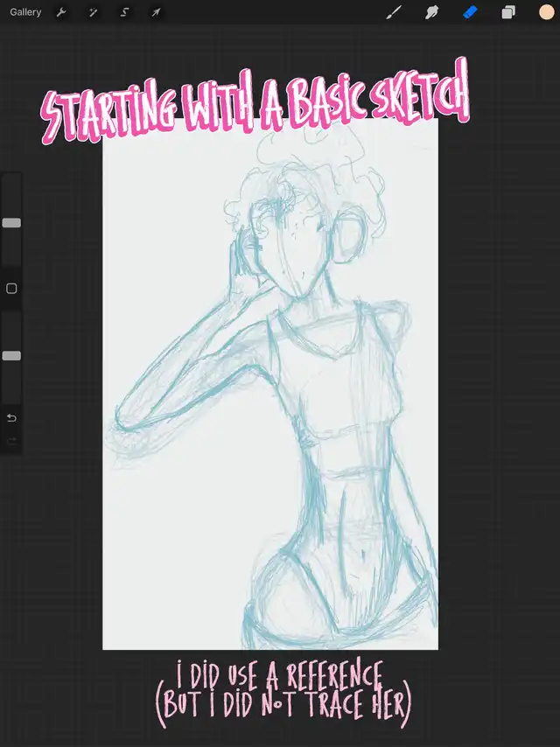The height and width of the screenshot is (747, 560).
Task: Click the "Starting with a basic sketch" title
Action: pos(255,105)
